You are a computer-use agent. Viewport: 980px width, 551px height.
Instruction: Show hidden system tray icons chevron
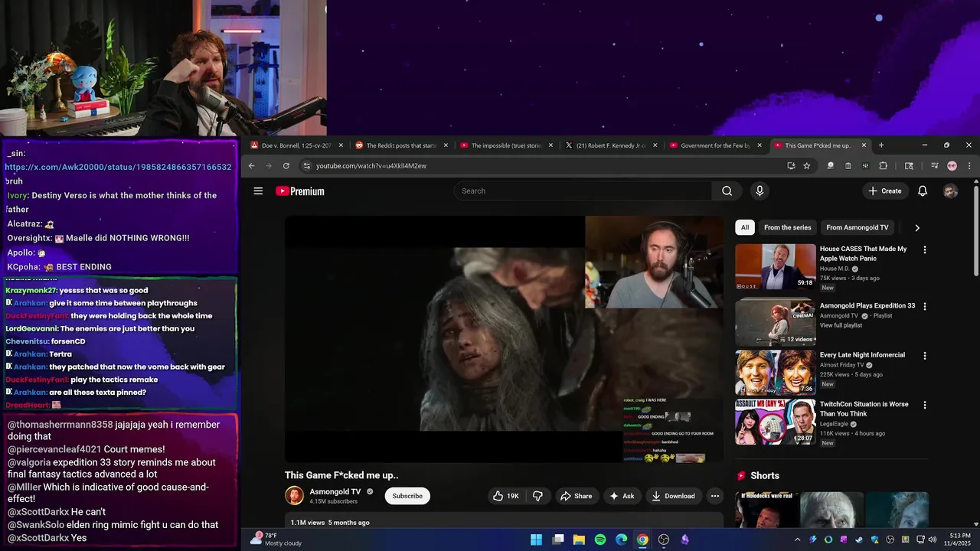(x=797, y=540)
